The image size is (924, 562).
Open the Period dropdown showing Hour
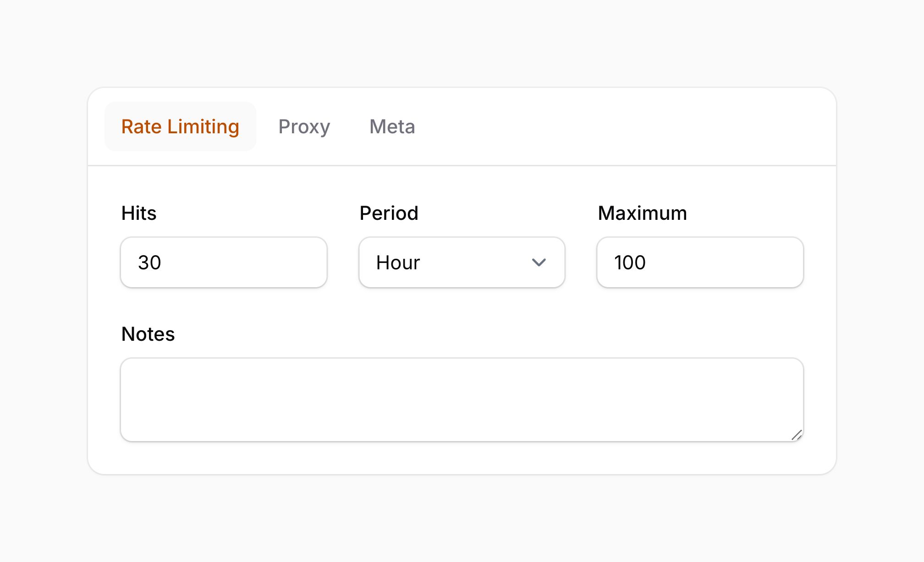pyautogui.click(x=462, y=262)
